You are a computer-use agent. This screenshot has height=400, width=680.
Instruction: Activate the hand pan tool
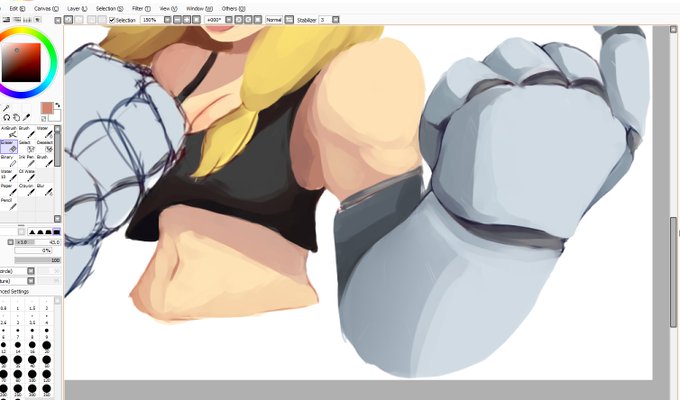pyautogui.click(x=16, y=118)
